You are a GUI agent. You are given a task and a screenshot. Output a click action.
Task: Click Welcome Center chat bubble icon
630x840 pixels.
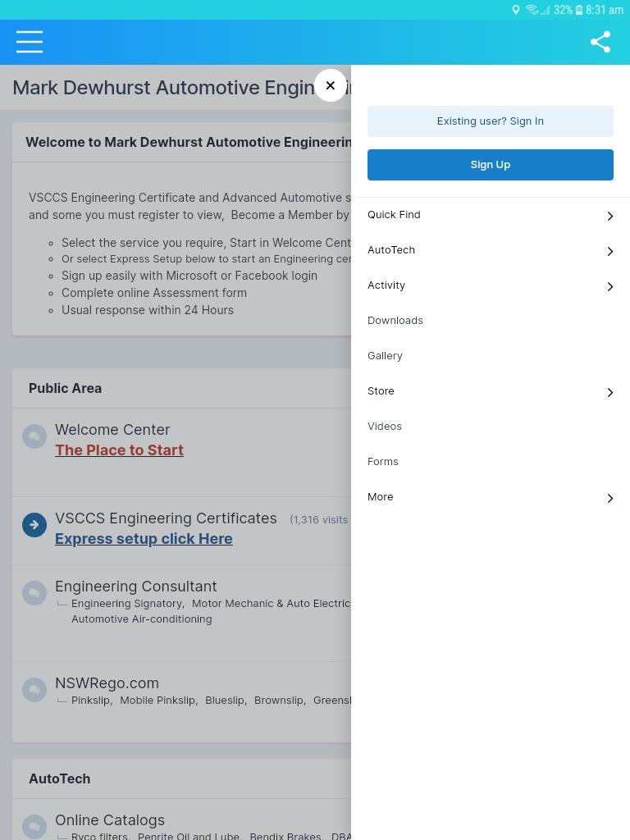[34, 436]
